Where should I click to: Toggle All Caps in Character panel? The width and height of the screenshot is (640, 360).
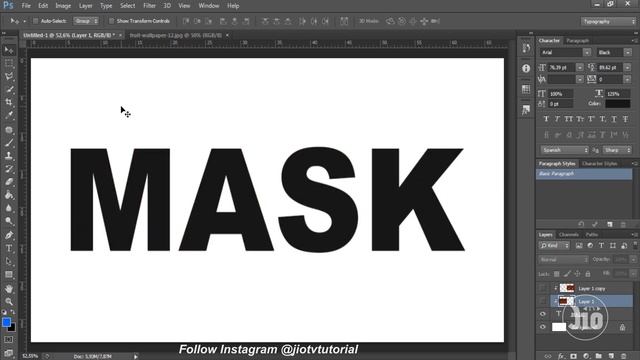click(569, 119)
